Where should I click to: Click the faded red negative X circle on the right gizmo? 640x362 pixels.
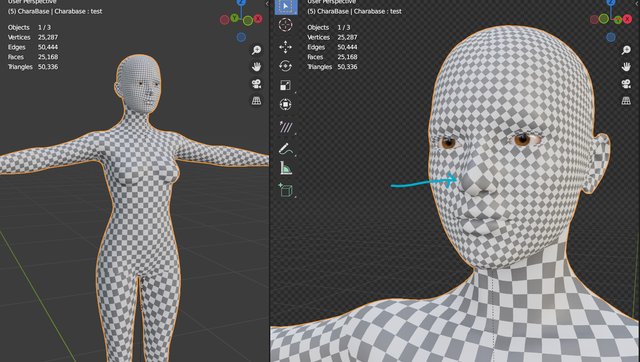(x=594, y=20)
